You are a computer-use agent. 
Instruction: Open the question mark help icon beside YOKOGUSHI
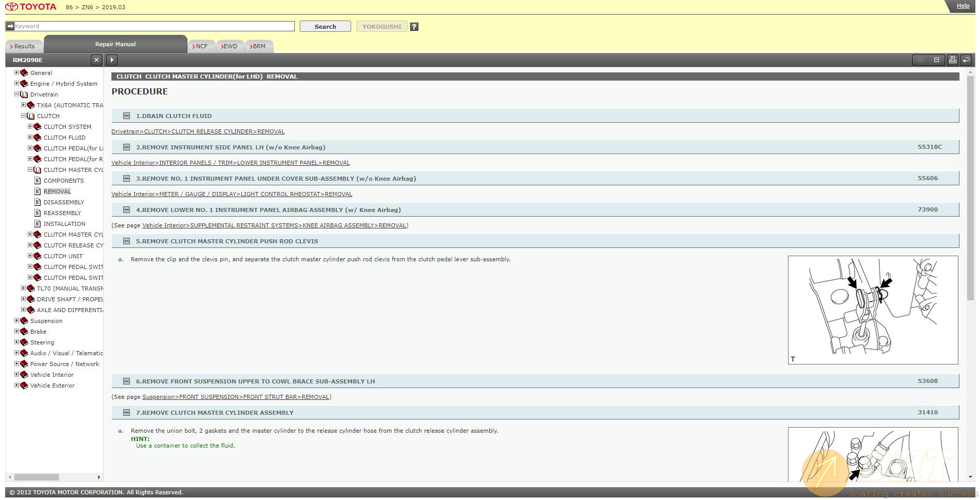(414, 27)
